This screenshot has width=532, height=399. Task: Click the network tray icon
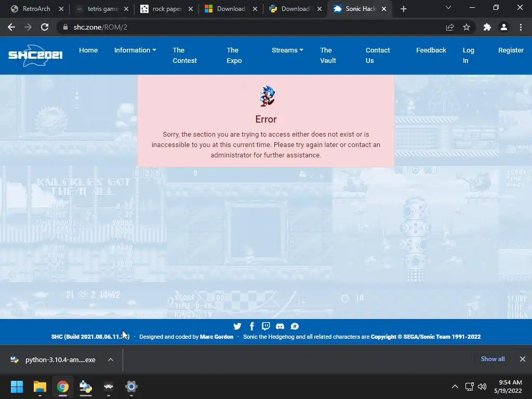[469, 387]
